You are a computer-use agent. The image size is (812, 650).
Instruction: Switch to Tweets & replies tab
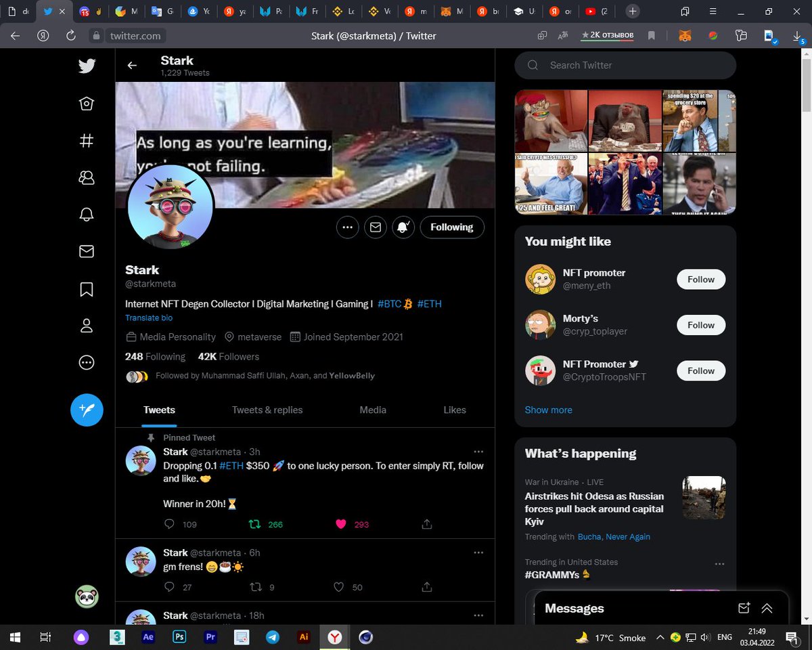[x=267, y=410]
